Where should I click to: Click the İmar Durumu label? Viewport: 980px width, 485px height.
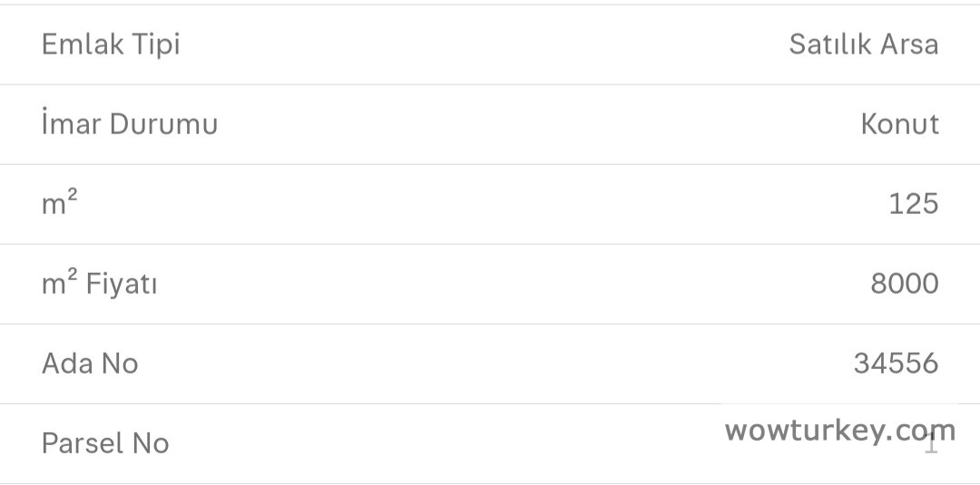click(130, 124)
